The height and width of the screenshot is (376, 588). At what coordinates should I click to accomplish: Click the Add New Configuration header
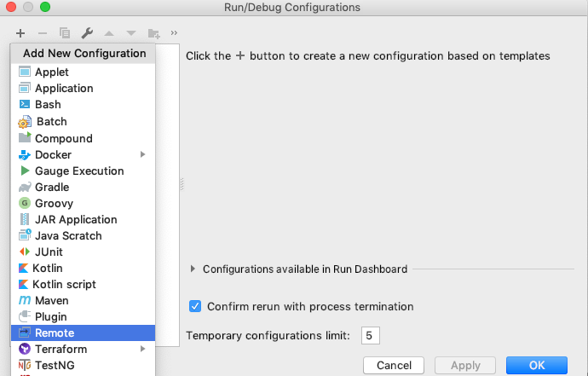click(84, 53)
